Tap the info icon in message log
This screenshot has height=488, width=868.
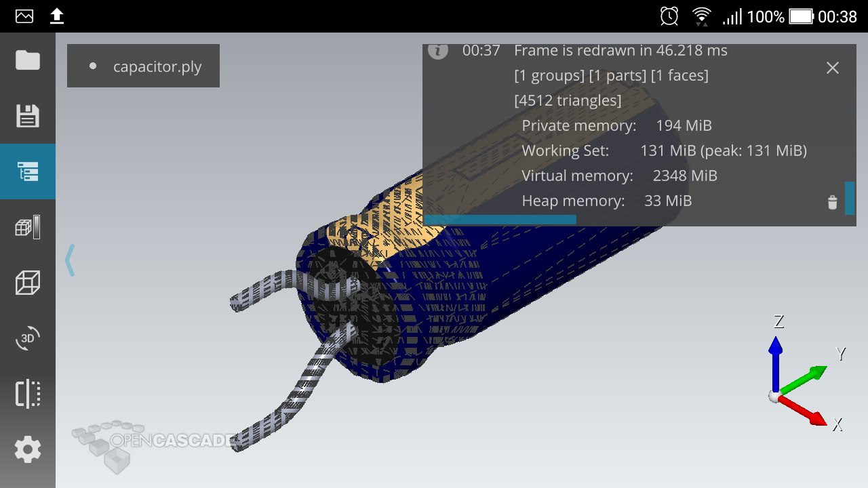438,51
